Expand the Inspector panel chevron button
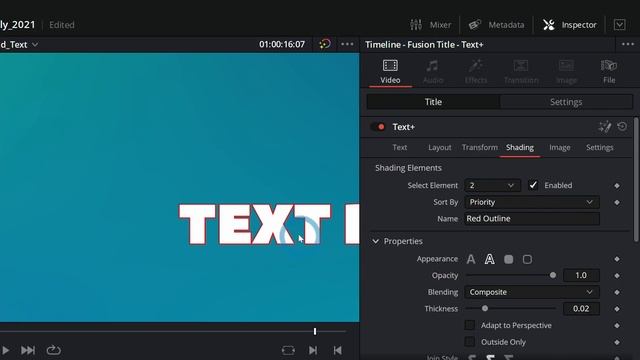The width and height of the screenshot is (640, 360). pyautogui.click(x=619, y=25)
